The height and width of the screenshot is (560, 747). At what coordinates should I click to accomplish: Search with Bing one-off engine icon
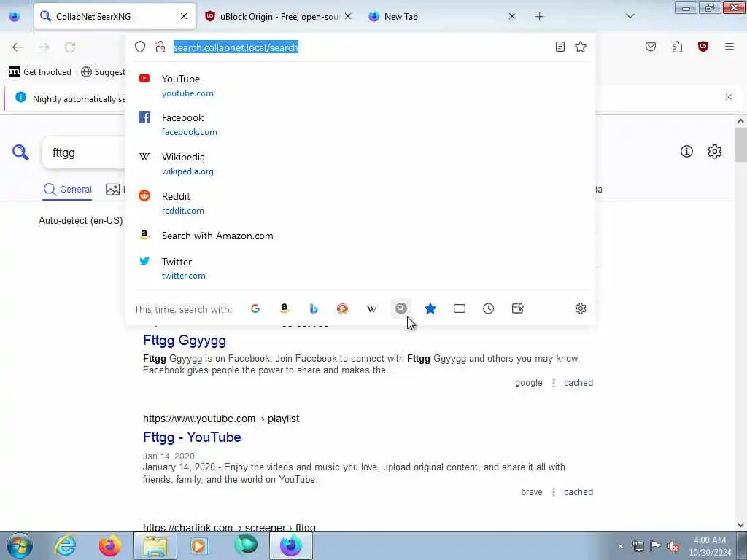click(314, 308)
